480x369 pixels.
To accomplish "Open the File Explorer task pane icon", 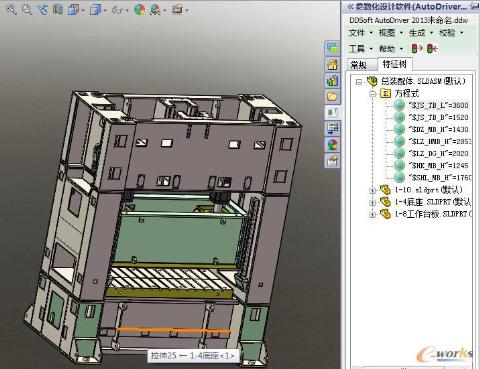I will pyautogui.click(x=332, y=80).
